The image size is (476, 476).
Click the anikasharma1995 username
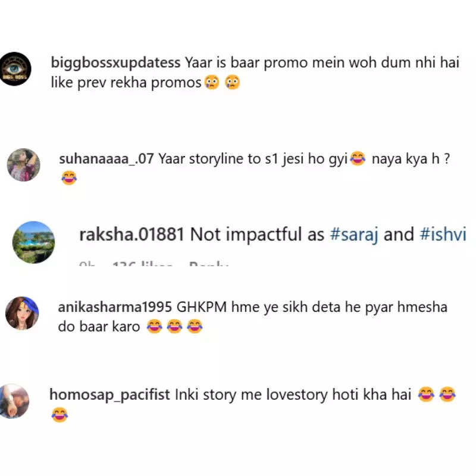click(x=115, y=307)
